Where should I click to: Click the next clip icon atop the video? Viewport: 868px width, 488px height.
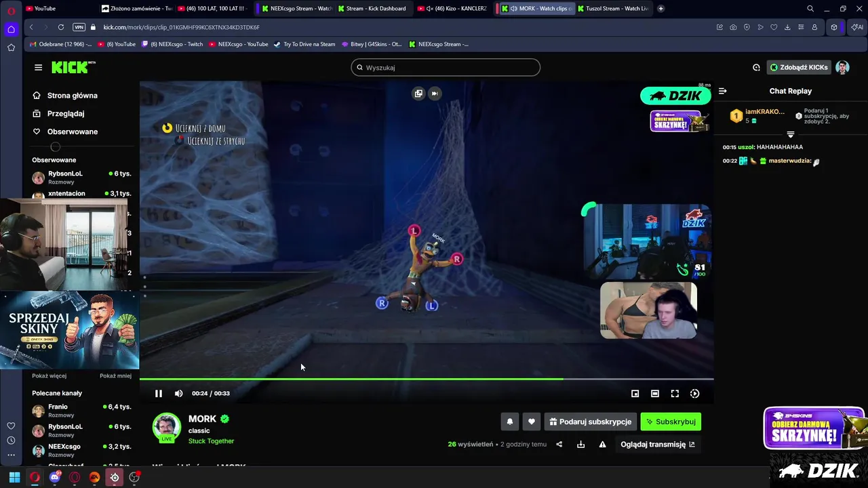tap(435, 94)
